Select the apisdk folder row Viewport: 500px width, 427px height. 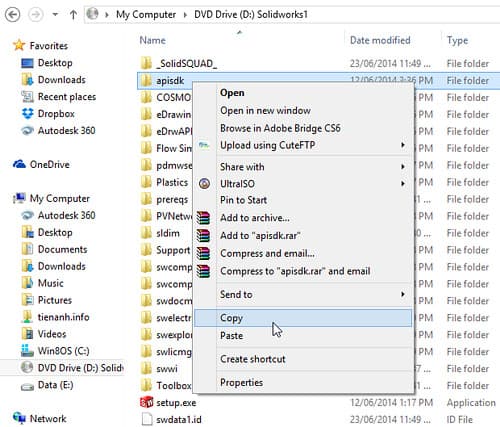[x=318, y=80]
